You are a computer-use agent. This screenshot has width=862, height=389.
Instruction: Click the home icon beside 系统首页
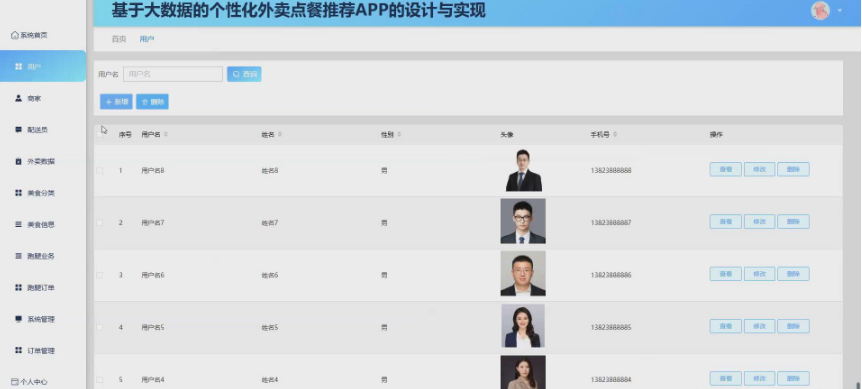click(15, 35)
